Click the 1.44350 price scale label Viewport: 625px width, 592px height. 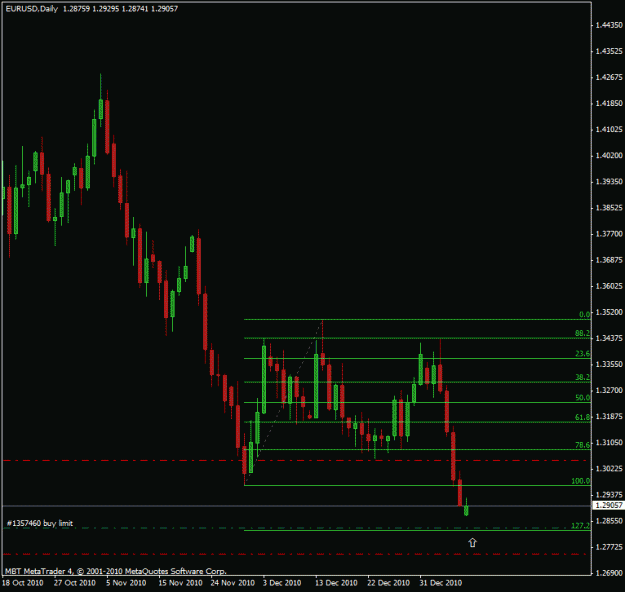point(609,25)
